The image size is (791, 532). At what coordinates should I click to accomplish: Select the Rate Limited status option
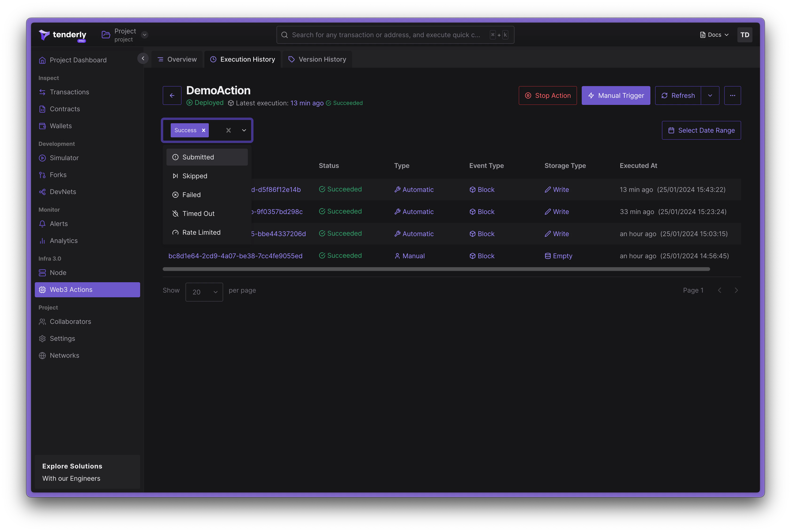click(207, 232)
